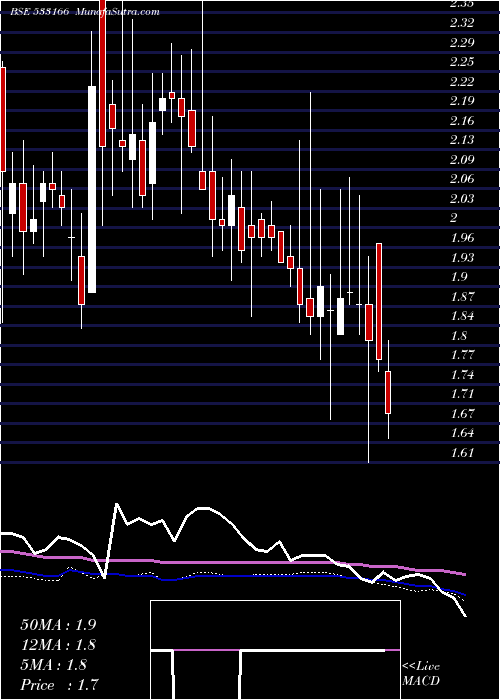Click the 50MA : 1.9 readout

pyautogui.click(x=58, y=625)
